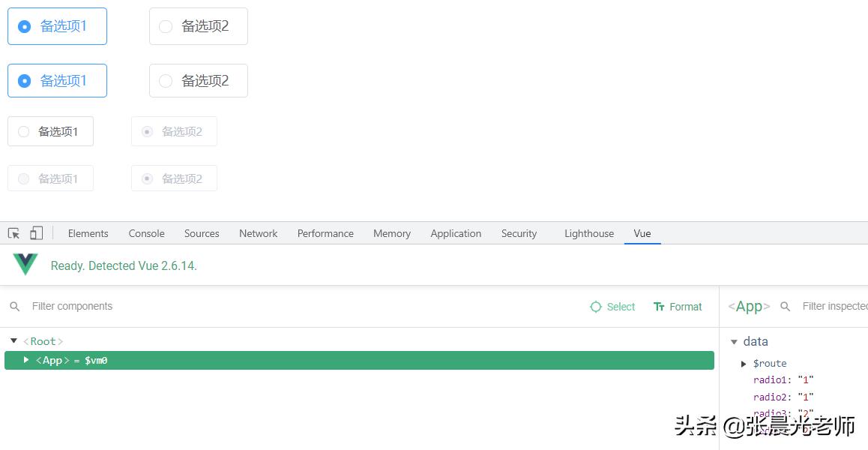Open the Console tab

[146, 233]
